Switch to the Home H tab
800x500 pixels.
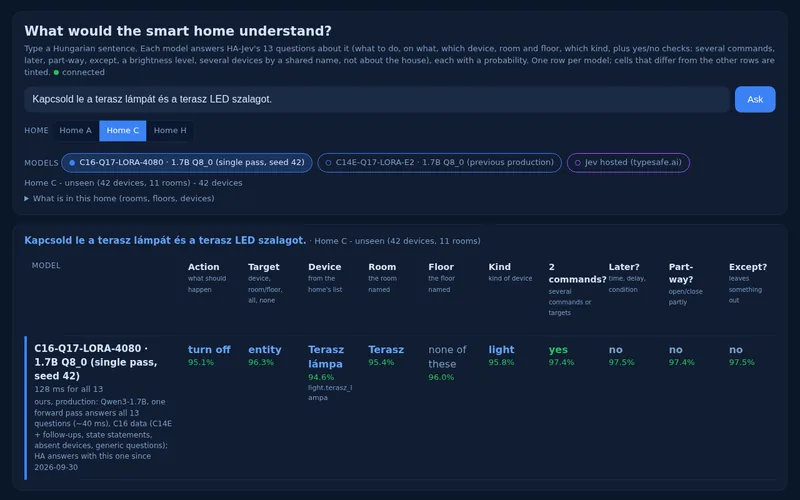[170, 131]
